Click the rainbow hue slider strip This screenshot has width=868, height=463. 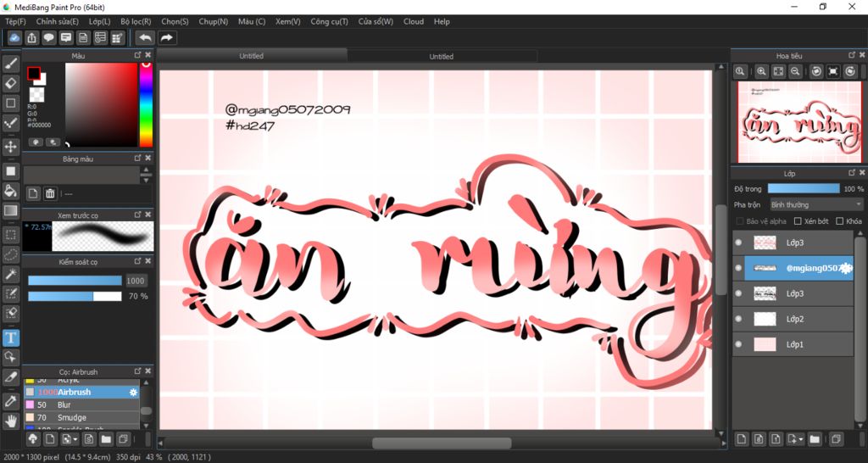point(146,104)
